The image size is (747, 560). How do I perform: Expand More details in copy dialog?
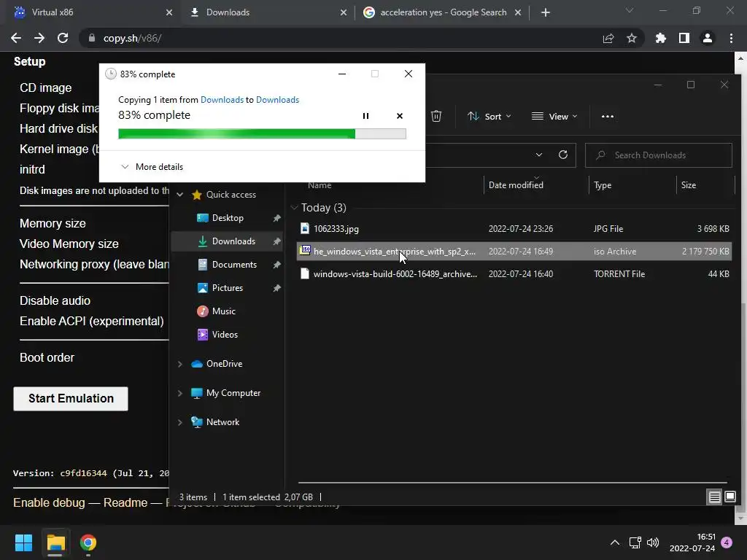coord(152,167)
